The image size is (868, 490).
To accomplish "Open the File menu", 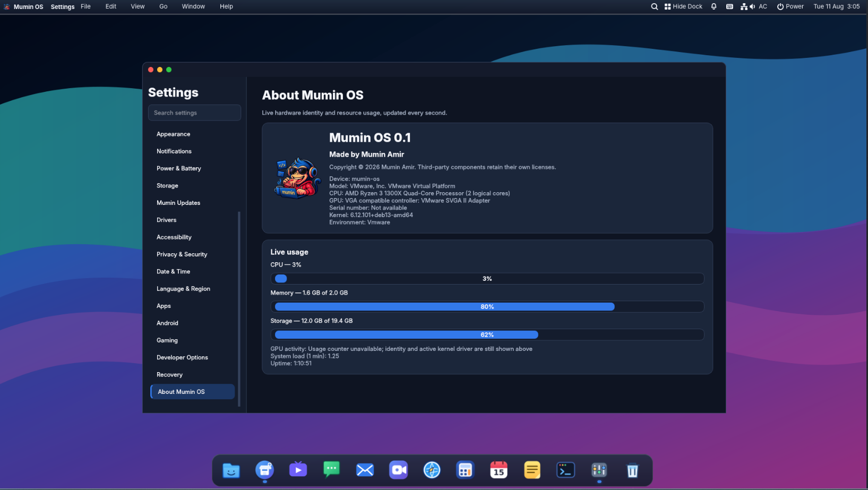I will [x=85, y=6].
